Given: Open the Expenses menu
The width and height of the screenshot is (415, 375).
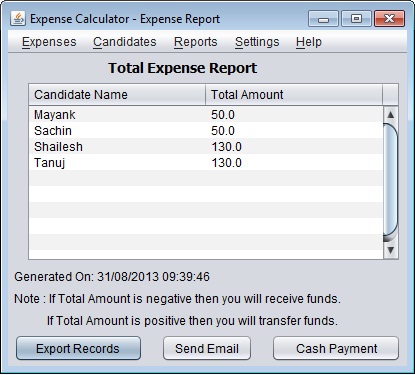Looking at the screenshot, I should tap(49, 42).
